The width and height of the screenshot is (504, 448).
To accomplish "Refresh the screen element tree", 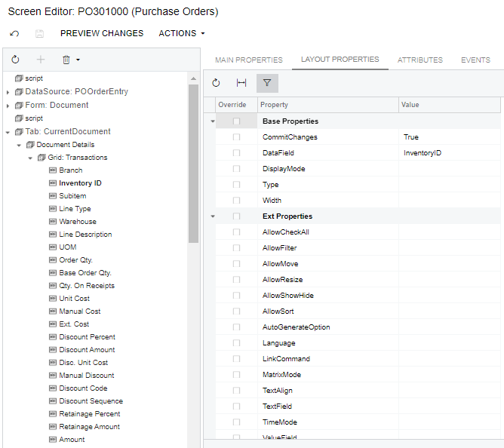I will [x=15, y=60].
